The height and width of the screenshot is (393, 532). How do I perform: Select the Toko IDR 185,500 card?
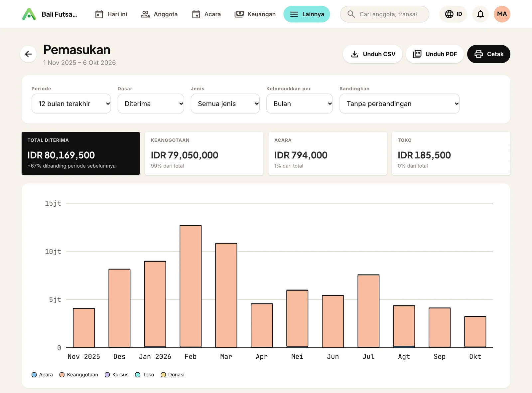(x=451, y=153)
